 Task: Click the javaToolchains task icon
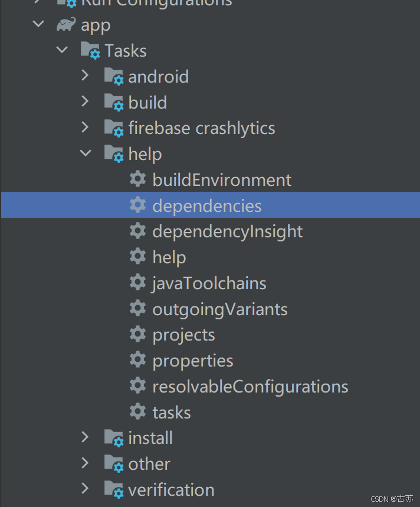coord(137,283)
